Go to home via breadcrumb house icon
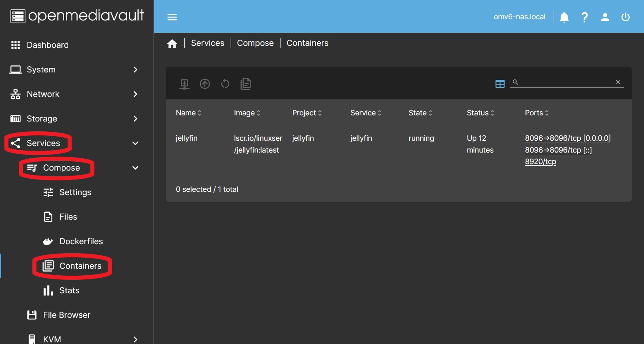The height and width of the screenshot is (344, 644). coord(172,44)
